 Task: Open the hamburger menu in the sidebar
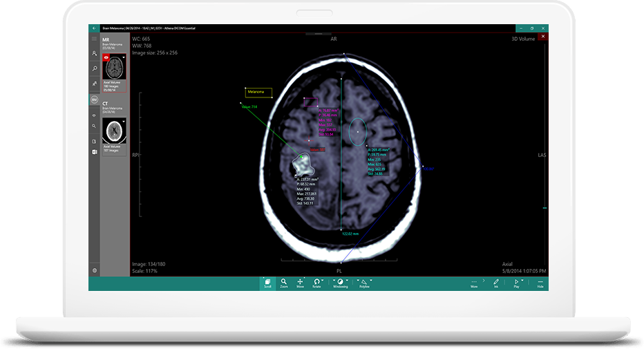[x=95, y=39]
